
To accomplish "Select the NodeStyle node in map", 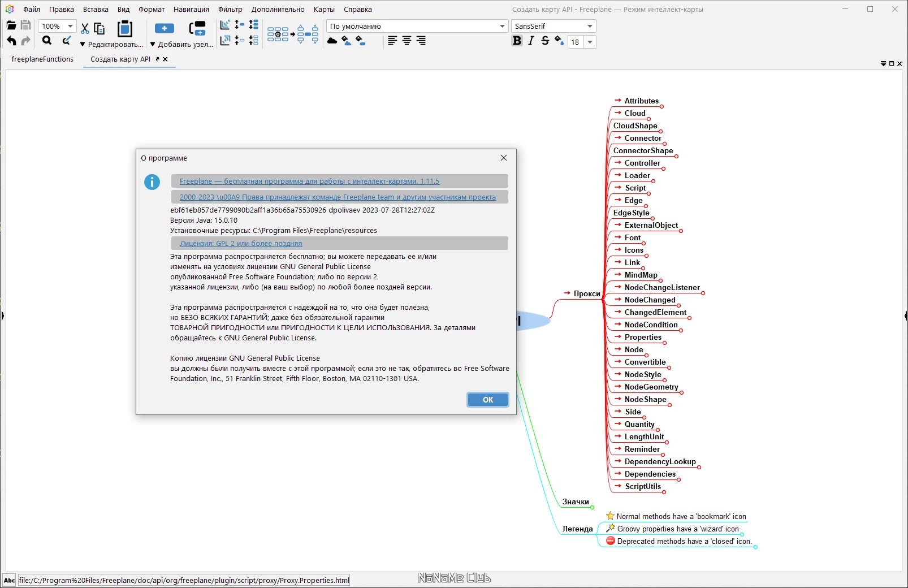I will coord(643,374).
